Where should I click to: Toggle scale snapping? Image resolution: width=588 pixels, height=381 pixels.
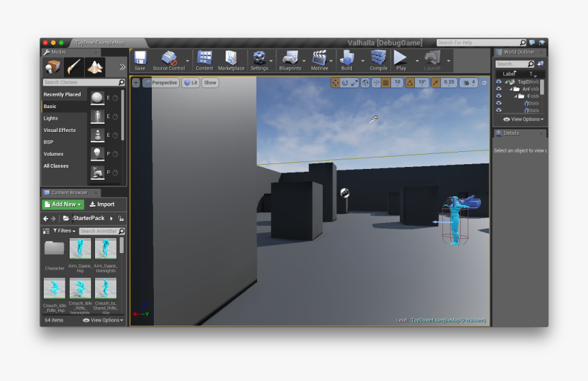(436, 83)
